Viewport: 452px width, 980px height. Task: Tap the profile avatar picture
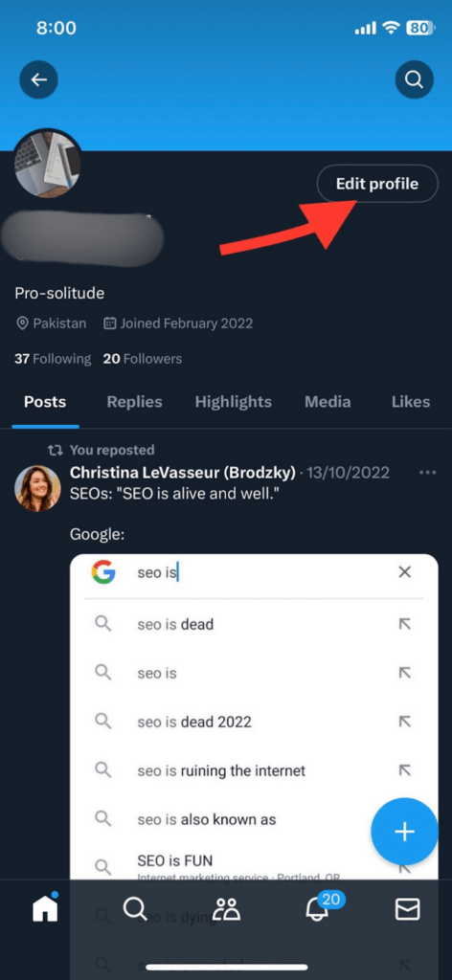tap(47, 163)
